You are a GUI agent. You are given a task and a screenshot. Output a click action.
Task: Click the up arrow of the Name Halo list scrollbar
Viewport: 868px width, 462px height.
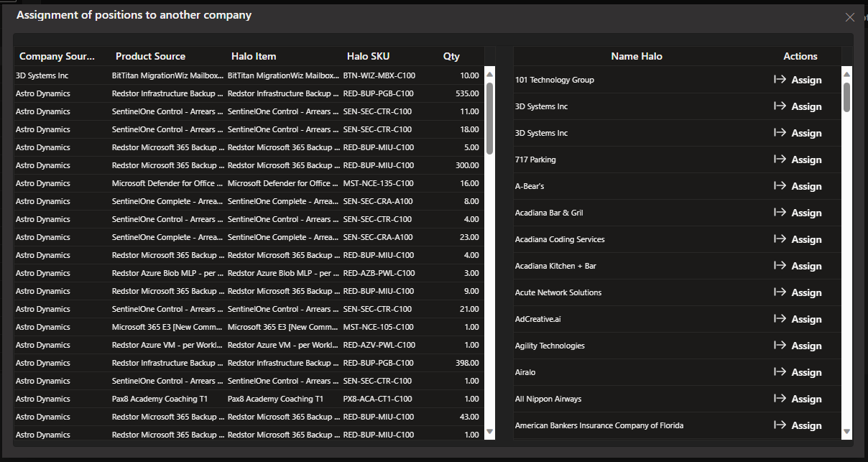846,75
